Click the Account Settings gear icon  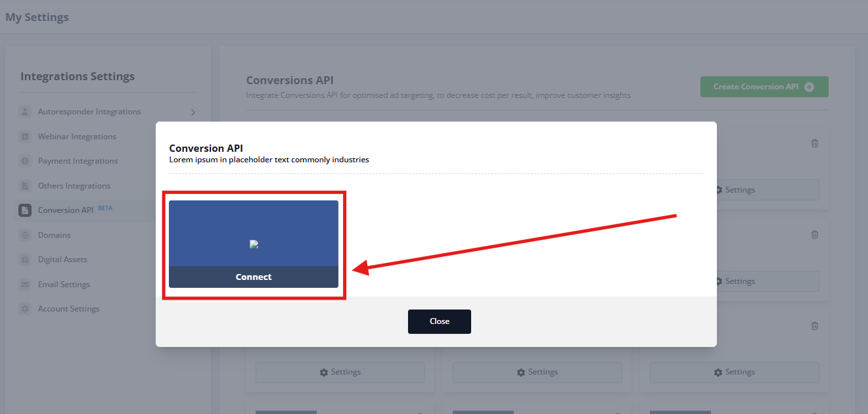point(25,309)
